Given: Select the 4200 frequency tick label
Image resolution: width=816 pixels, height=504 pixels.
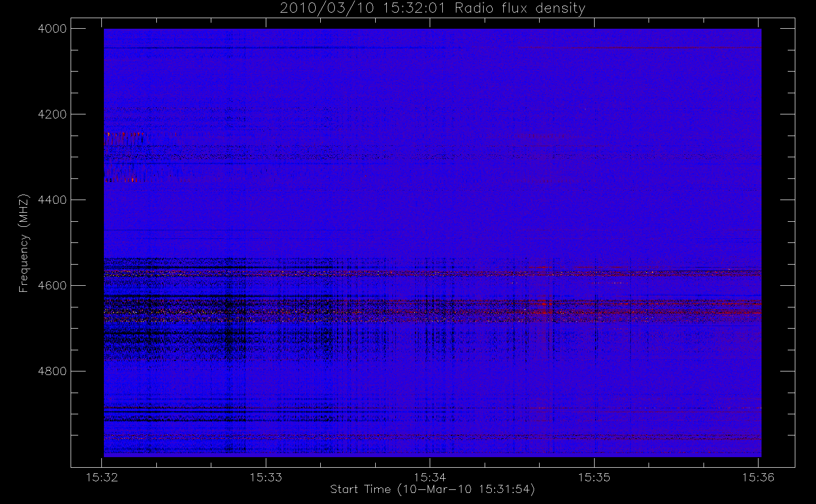Looking at the screenshot, I should point(52,114).
